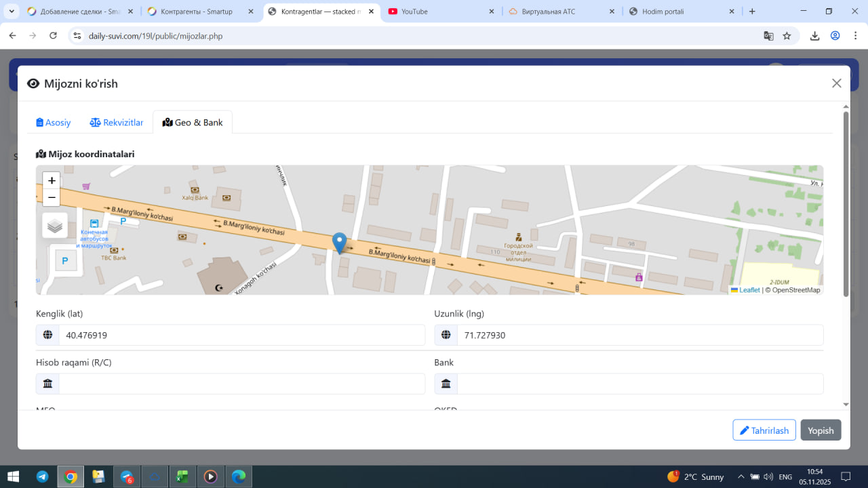Click the Hisob raqami (R/C) input field
Screen dimensions: 868x488
(241, 384)
